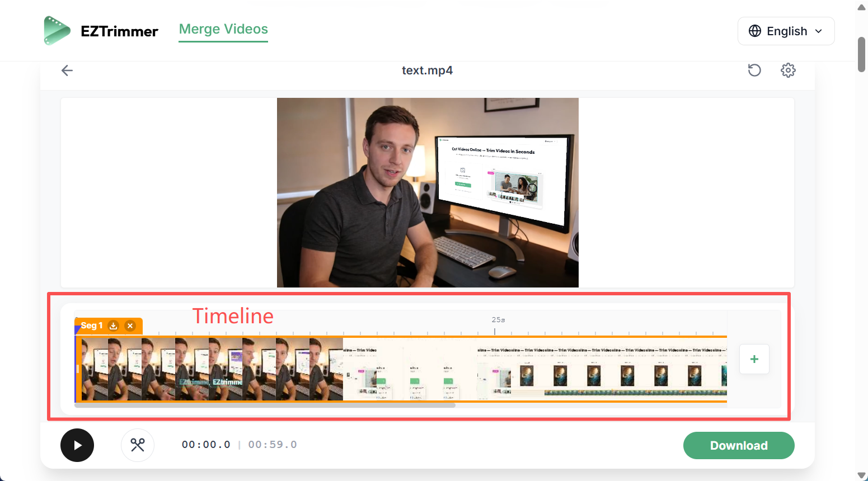Select the scissors tool to split the clip

[x=138, y=445]
